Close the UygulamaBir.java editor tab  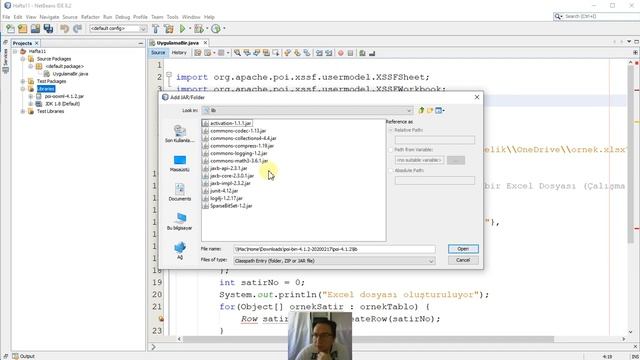pos(205,43)
